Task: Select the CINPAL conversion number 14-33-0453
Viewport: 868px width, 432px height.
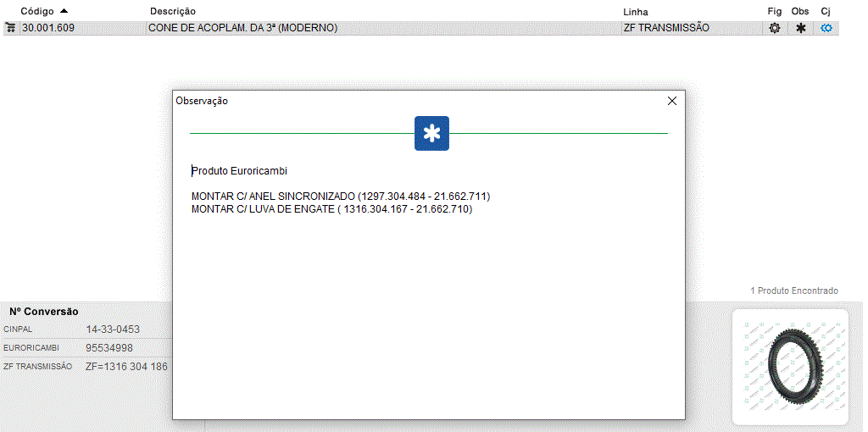Action: point(113,330)
